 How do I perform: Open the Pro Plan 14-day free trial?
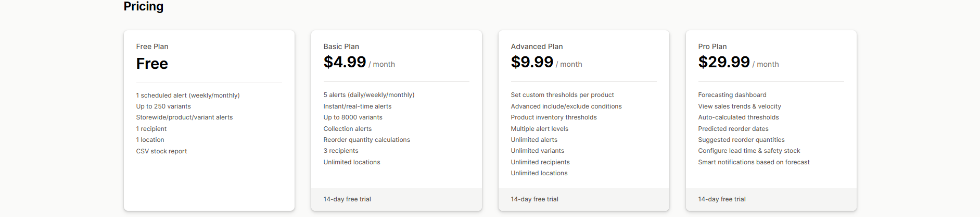point(722,199)
